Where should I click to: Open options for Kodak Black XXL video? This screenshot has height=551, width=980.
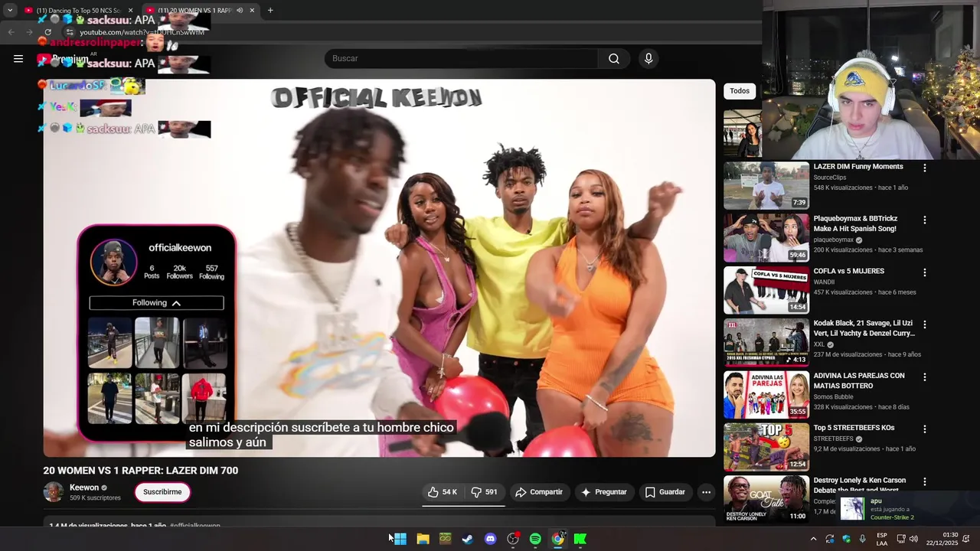point(925,324)
